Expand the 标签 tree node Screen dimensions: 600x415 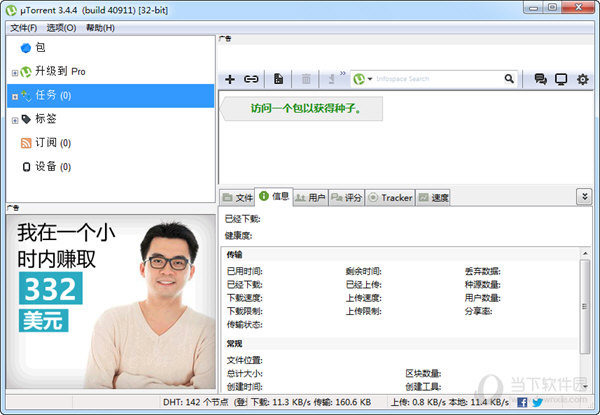[15, 120]
